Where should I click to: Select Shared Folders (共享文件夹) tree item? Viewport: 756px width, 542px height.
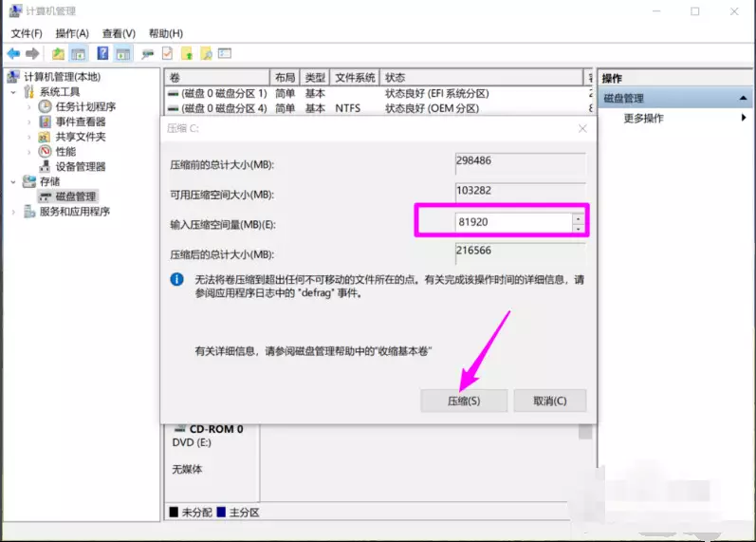(x=80, y=137)
